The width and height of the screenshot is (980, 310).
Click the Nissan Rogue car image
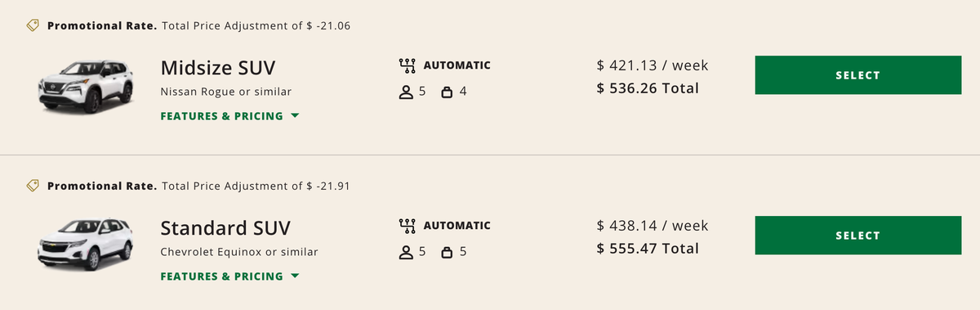pos(86,86)
